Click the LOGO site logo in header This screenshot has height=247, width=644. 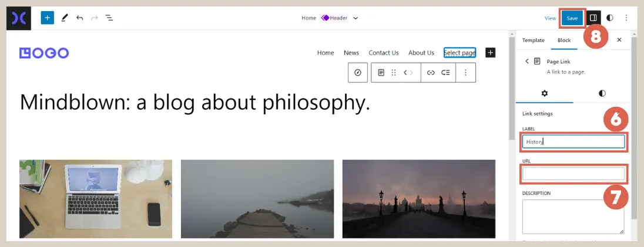click(44, 53)
